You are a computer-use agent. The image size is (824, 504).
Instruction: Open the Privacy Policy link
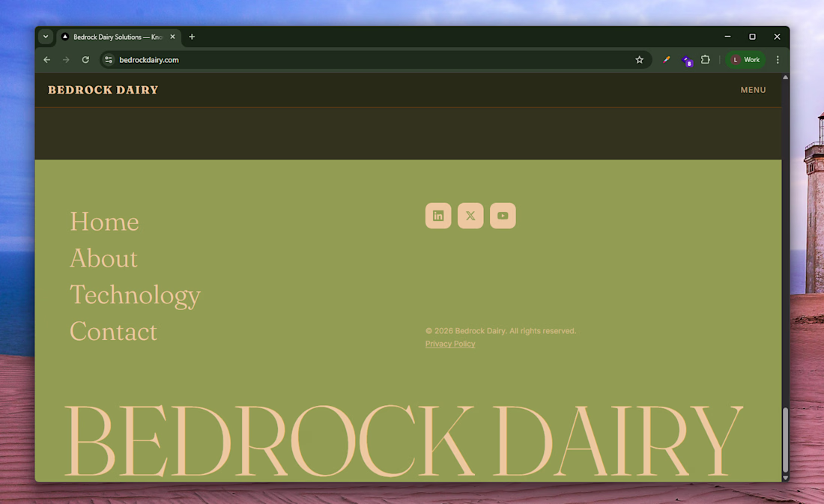(450, 344)
